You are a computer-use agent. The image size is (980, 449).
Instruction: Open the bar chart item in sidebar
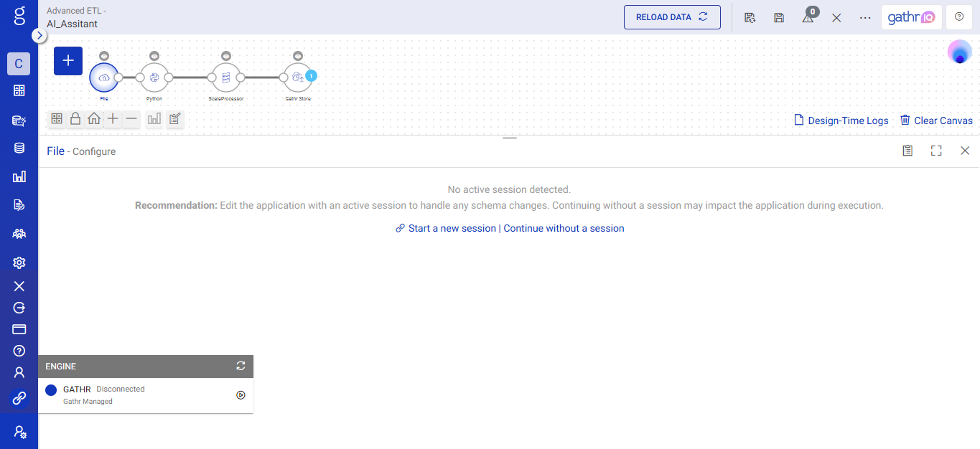click(19, 176)
